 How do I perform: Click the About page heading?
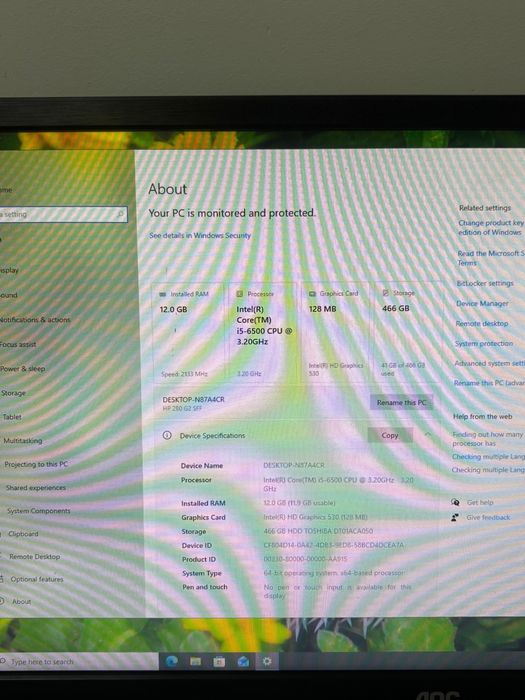pos(167,189)
